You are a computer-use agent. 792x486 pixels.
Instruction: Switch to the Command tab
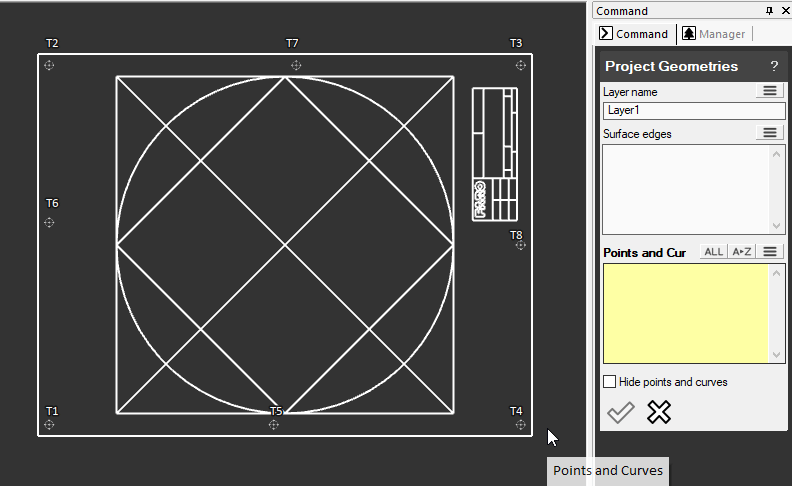pyautogui.click(x=634, y=34)
